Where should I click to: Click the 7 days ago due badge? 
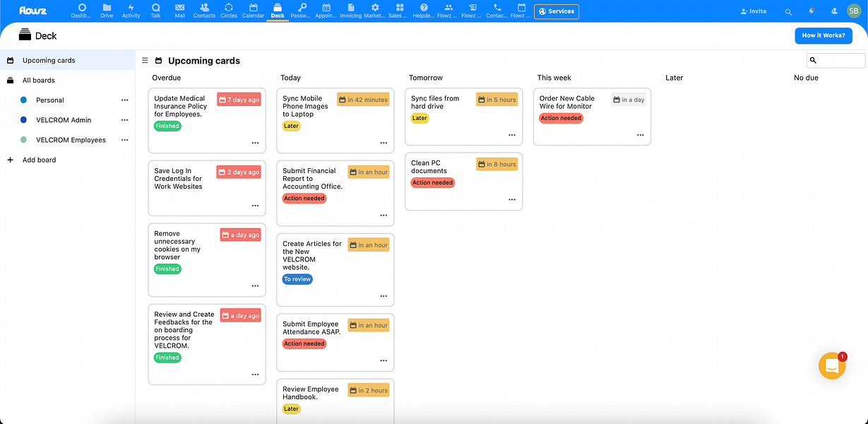point(239,100)
